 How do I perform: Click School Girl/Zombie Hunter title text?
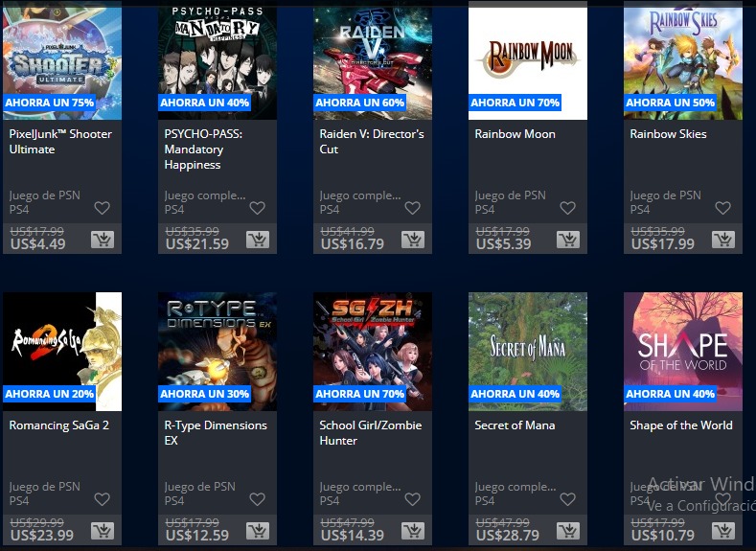(x=370, y=433)
